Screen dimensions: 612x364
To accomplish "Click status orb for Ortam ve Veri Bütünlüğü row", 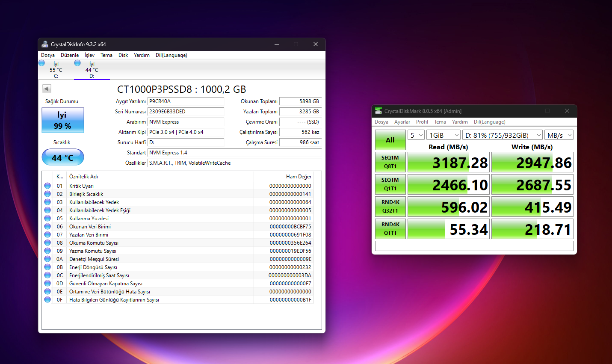I will pos(47,291).
